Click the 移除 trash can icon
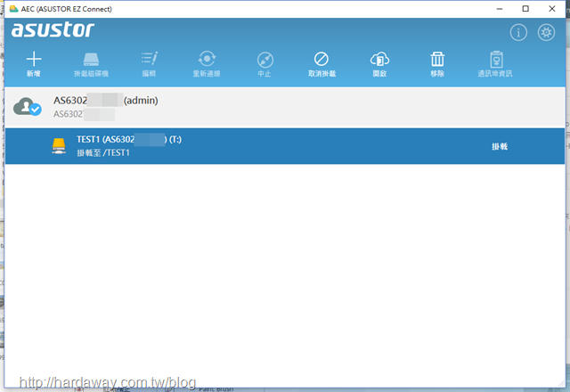This screenshot has height=392, width=570. (437, 59)
